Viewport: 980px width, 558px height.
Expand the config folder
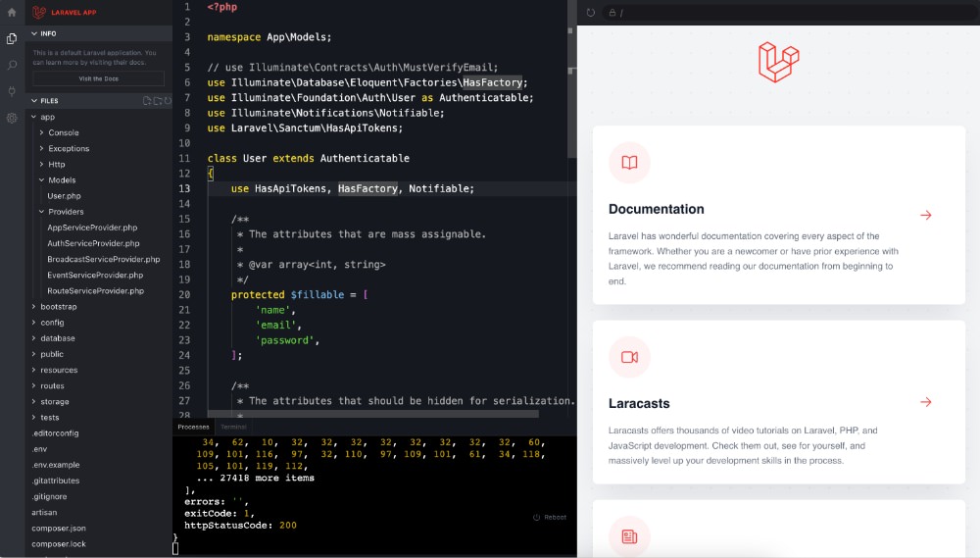click(33, 323)
